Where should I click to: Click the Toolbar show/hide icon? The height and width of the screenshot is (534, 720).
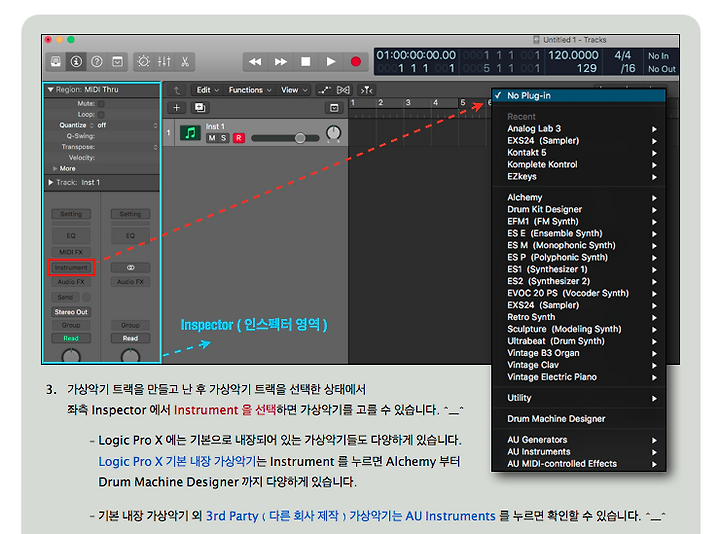118,62
